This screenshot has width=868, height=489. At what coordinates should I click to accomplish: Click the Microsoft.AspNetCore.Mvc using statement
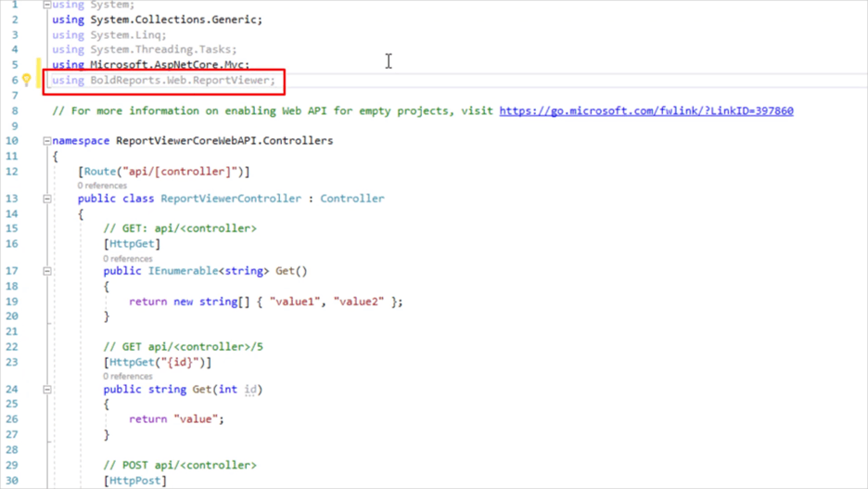[x=169, y=65]
